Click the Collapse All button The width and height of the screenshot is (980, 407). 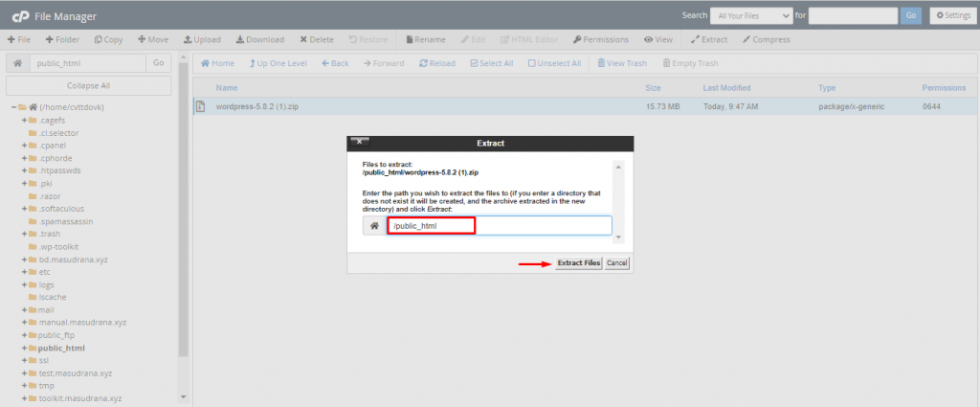(88, 85)
